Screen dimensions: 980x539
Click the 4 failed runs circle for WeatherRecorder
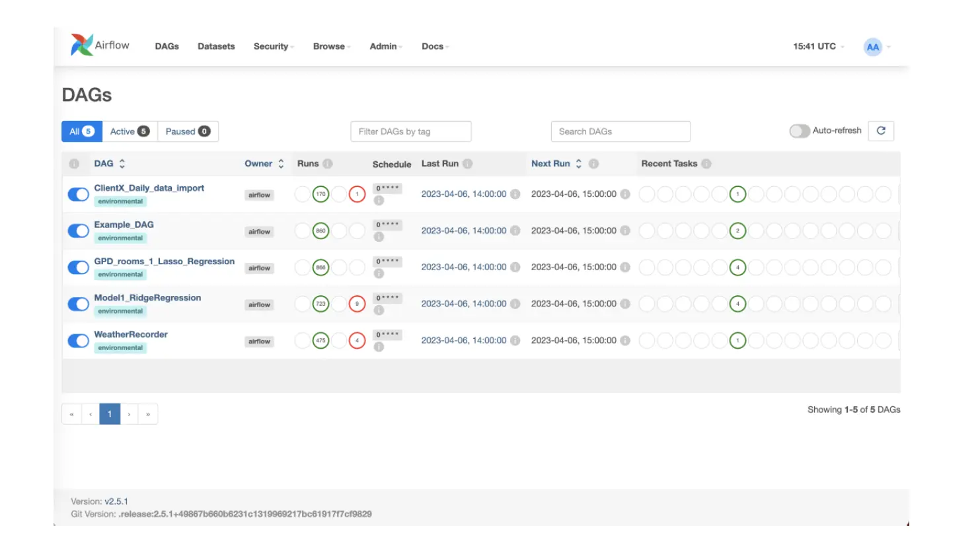point(357,341)
